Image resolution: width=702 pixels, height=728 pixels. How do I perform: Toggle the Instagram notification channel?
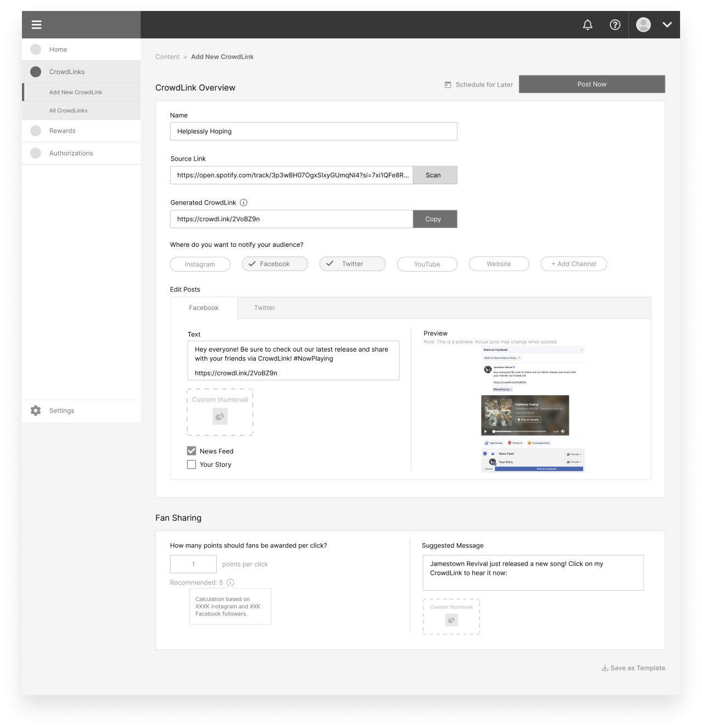200,264
